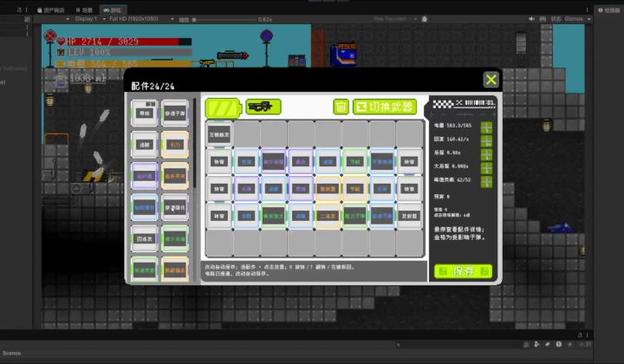Click the plus stepper next to 电量
This screenshot has width=624, height=364.
pos(486,127)
